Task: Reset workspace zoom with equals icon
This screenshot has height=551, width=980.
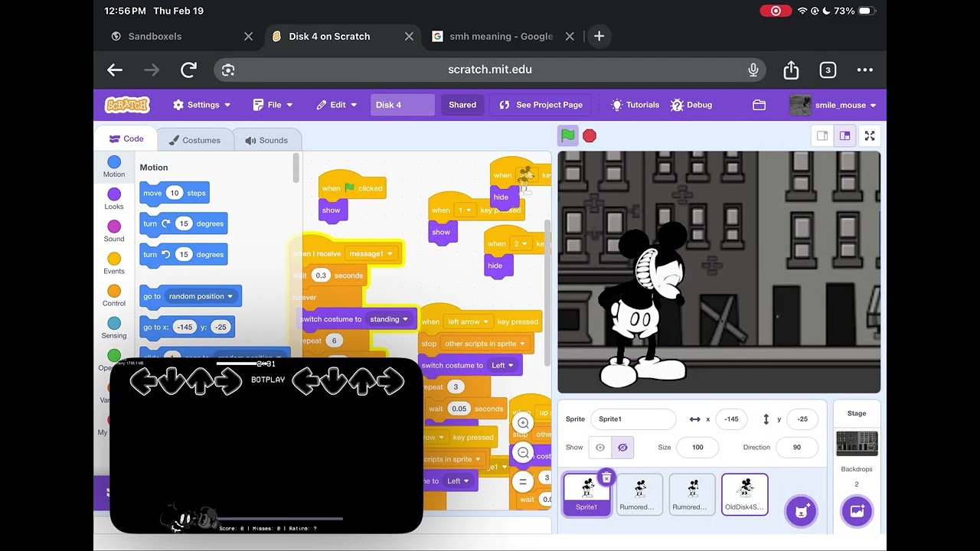Action: click(x=524, y=481)
